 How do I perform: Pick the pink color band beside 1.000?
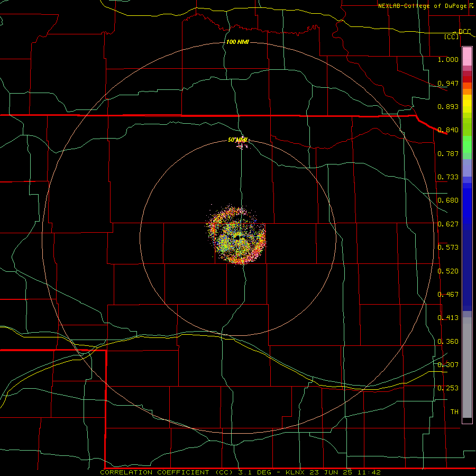pyautogui.click(x=467, y=57)
